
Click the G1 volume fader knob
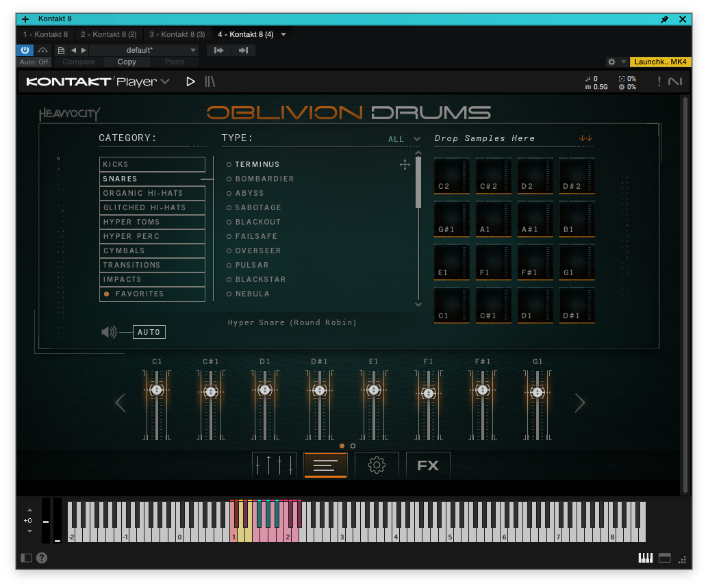(538, 393)
